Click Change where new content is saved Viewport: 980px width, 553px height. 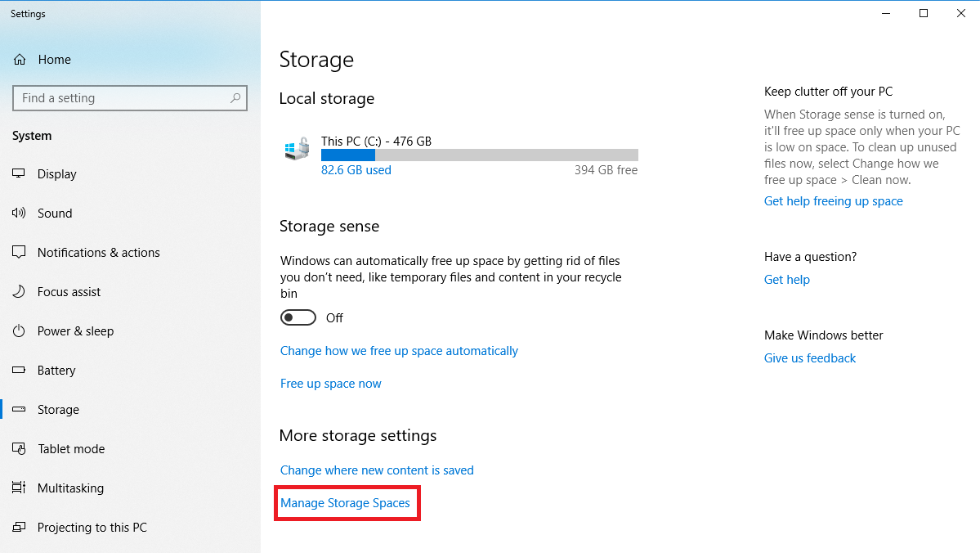377,470
